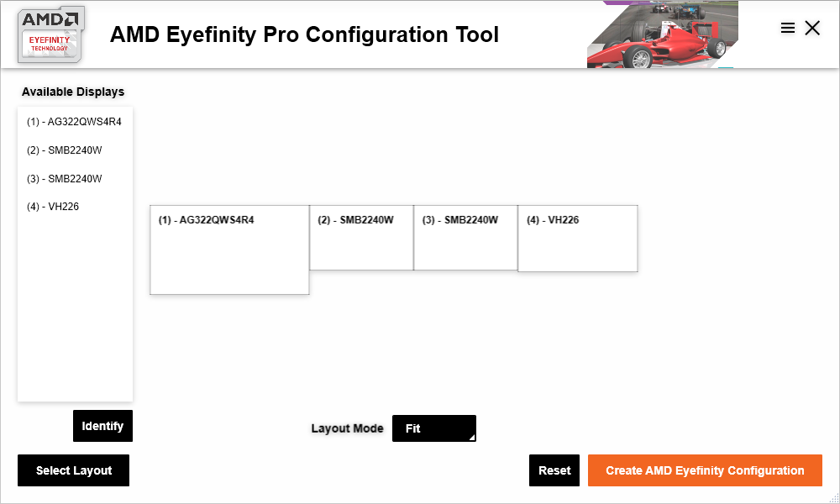Click the AG322QWS4R4 display tile in layout

[229, 249]
